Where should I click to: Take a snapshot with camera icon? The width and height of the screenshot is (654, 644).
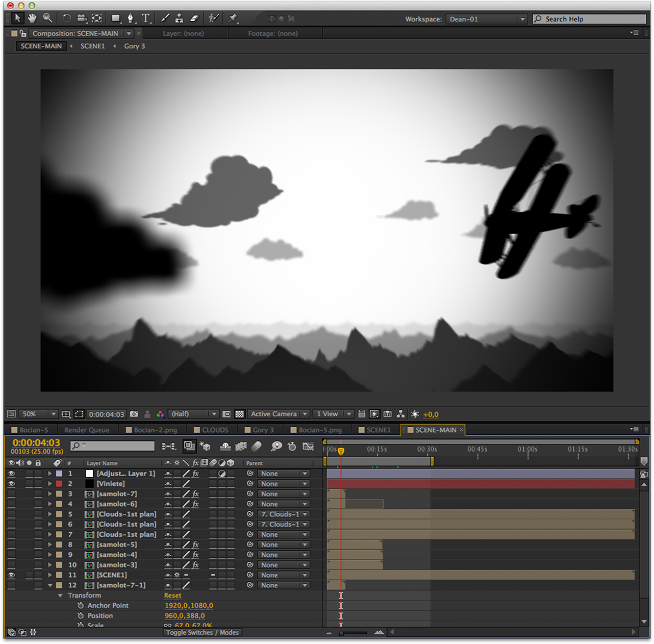[134, 414]
